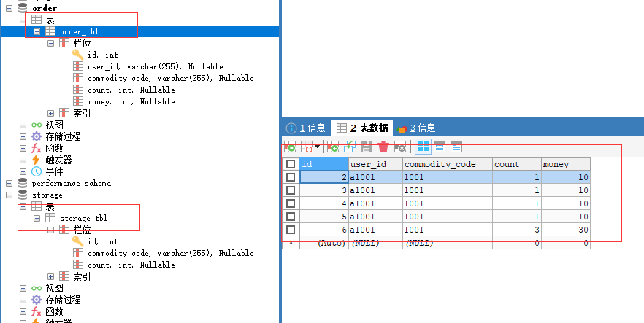Toggle the select-all checkbox in grid header
644x323 pixels.
click(x=291, y=165)
